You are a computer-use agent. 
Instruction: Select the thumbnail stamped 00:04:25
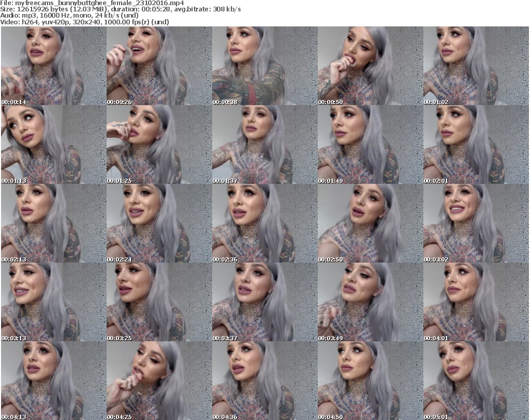point(159,381)
